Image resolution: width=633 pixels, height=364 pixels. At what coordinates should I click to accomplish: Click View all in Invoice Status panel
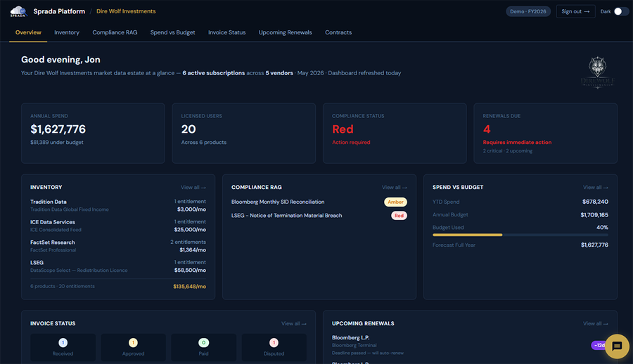pyautogui.click(x=293, y=324)
